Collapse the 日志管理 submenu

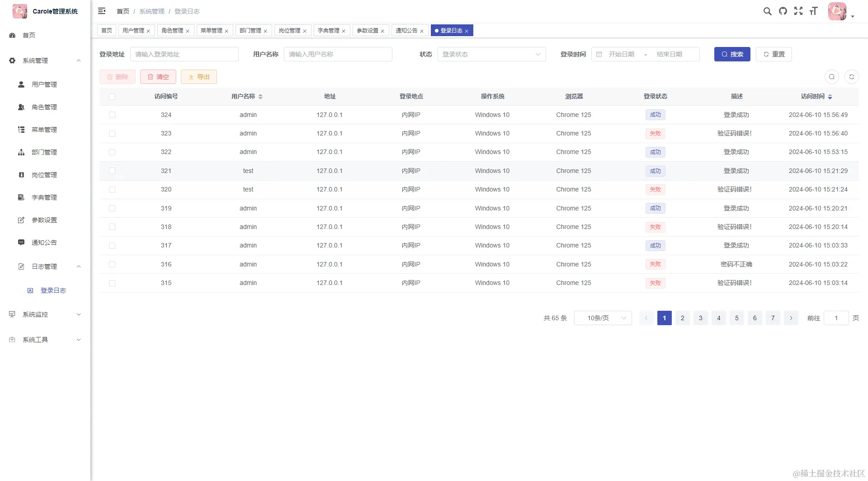click(45, 266)
